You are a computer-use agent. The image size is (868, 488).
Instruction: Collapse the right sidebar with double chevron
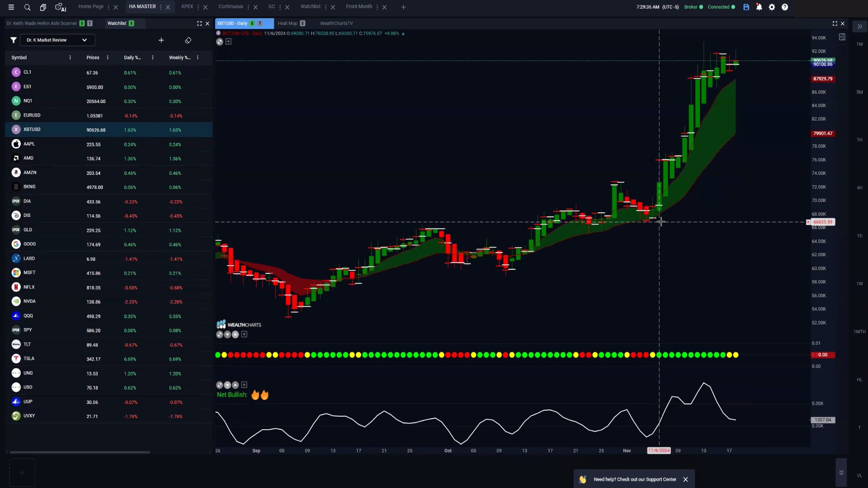(859, 27)
